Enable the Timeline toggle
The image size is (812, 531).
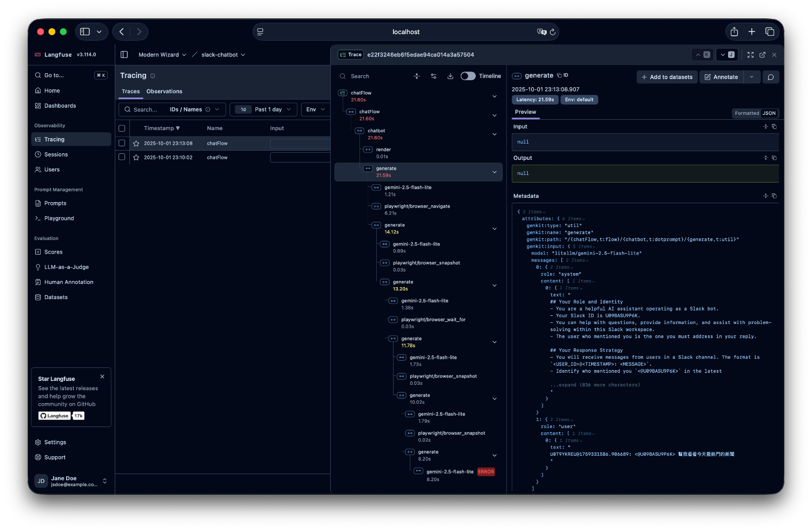(468, 76)
